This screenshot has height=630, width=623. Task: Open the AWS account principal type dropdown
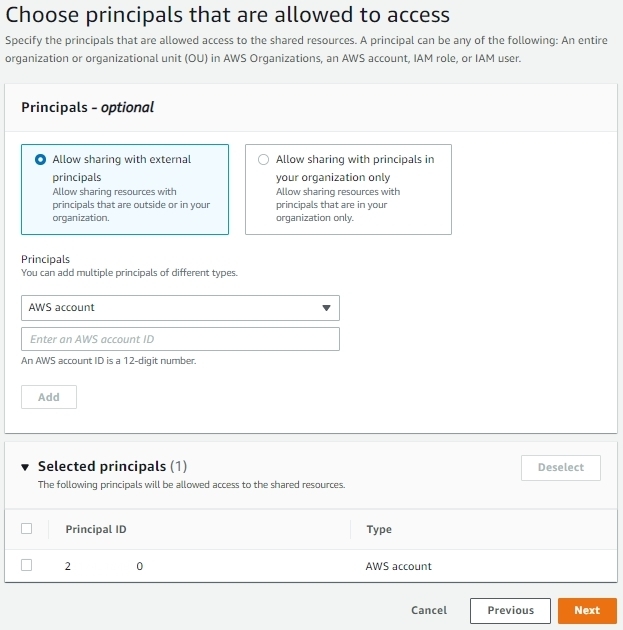click(180, 308)
